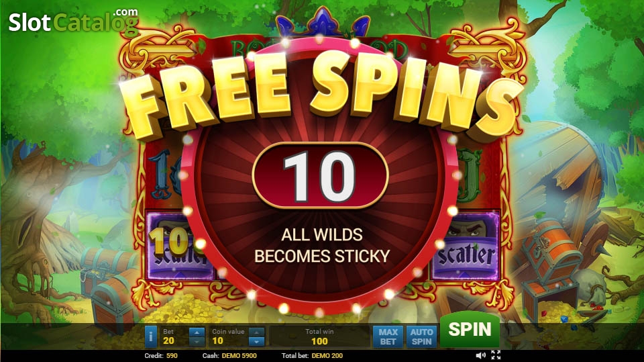Increase the Bet with up arrow
The image size is (644, 362).
pos(197,332)
